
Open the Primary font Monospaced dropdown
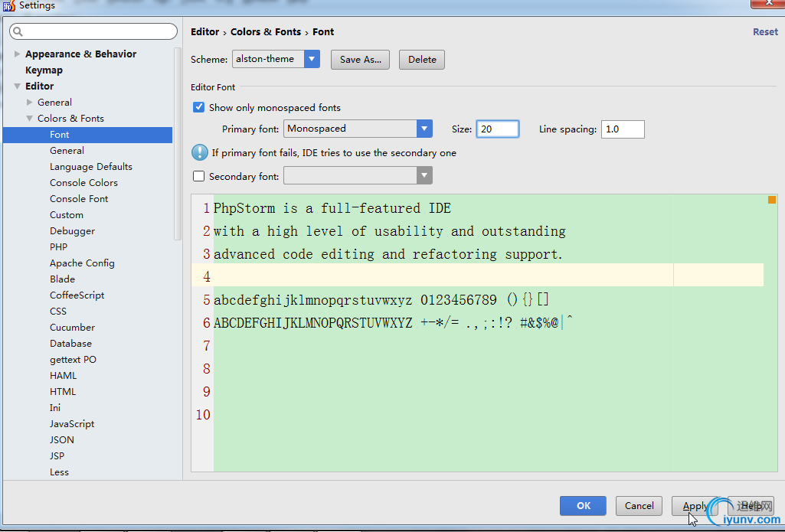point(424,129)
